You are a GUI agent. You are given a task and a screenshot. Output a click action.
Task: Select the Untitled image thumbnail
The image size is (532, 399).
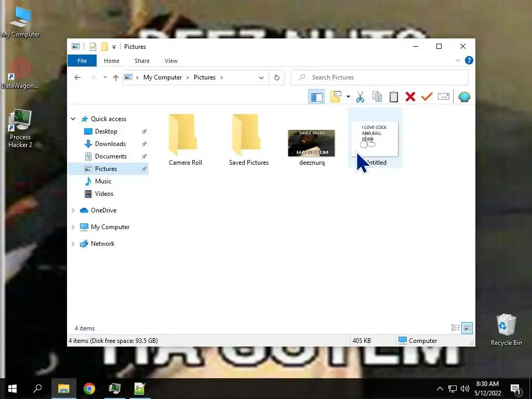pos(375,139)
